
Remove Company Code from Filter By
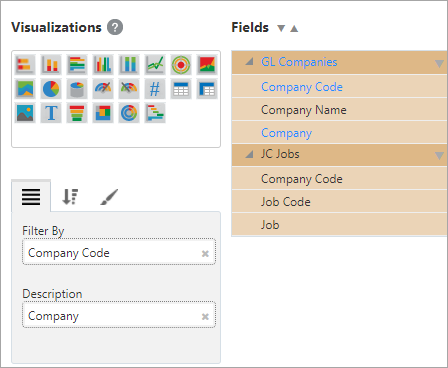pyautogui.click(x=205, y=254)
